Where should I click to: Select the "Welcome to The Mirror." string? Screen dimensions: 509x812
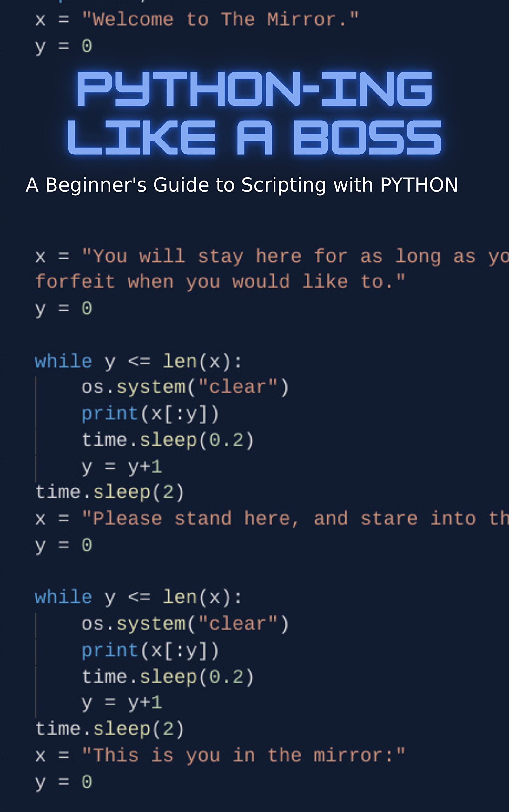coord(220,20)
